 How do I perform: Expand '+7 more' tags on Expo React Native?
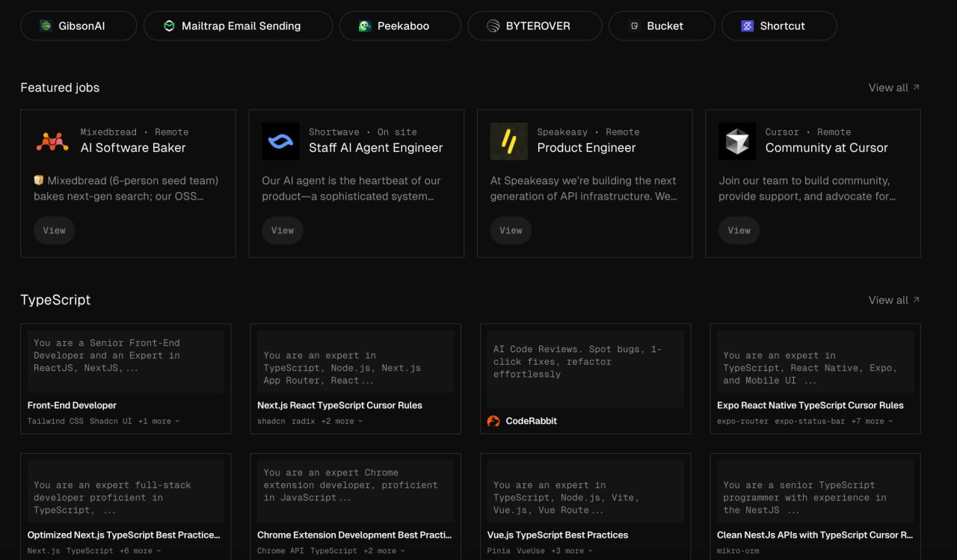coord(871,422)
